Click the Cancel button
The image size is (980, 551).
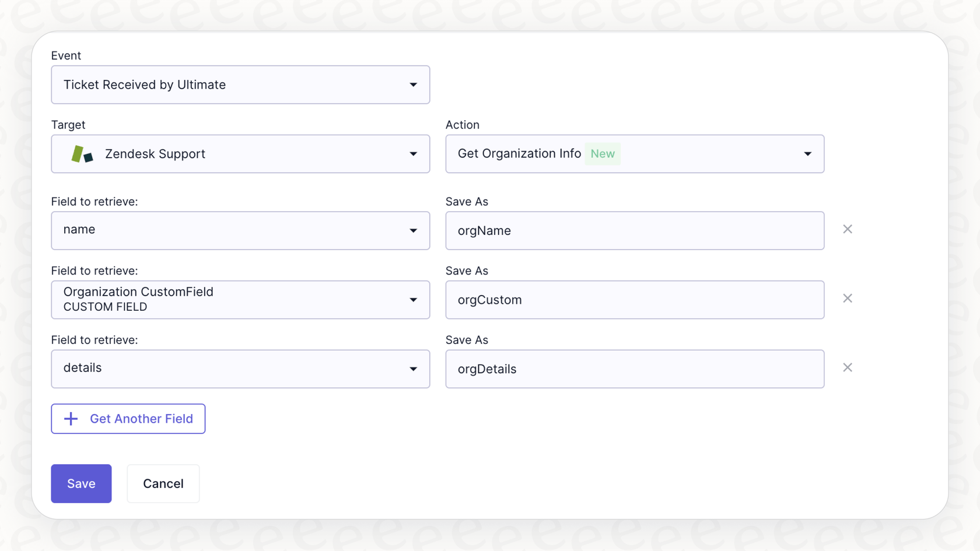pos(163,483)
